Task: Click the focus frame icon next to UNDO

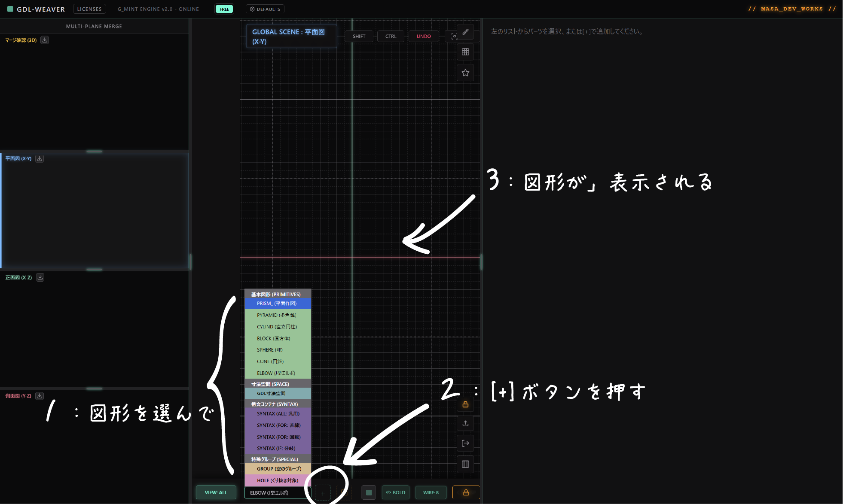Action: tap(454, 36)
